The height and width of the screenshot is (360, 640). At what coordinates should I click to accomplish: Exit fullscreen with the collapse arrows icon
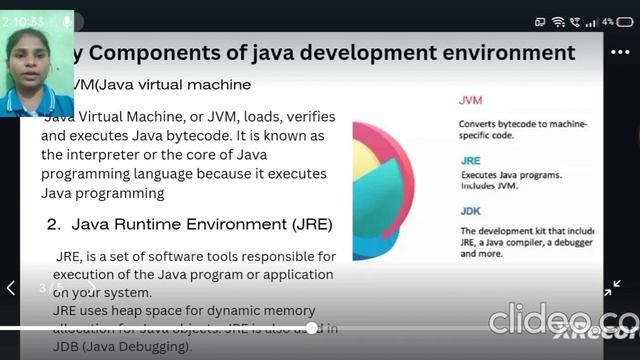613,288
